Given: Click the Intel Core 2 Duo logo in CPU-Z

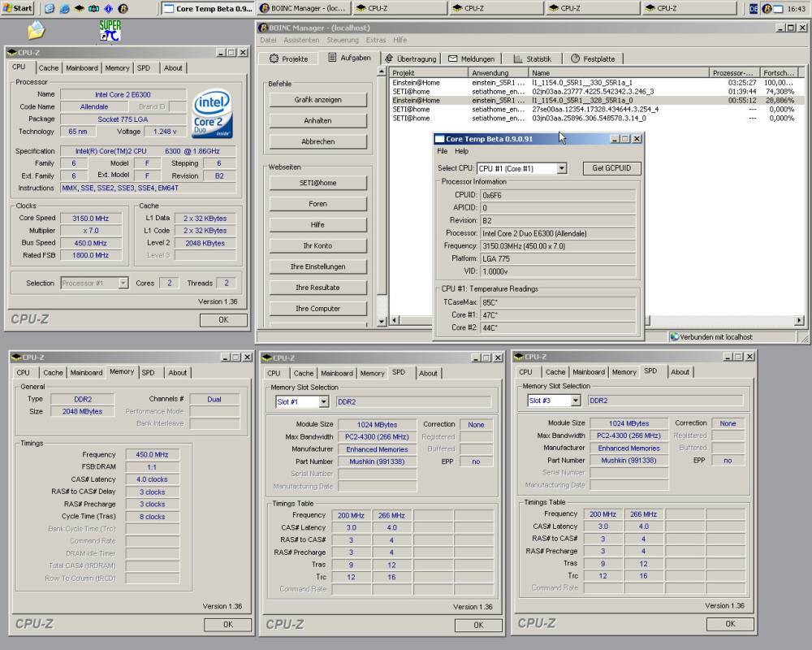Looking at the screenshot, I should pyautogui.click(x=212, y=114).
